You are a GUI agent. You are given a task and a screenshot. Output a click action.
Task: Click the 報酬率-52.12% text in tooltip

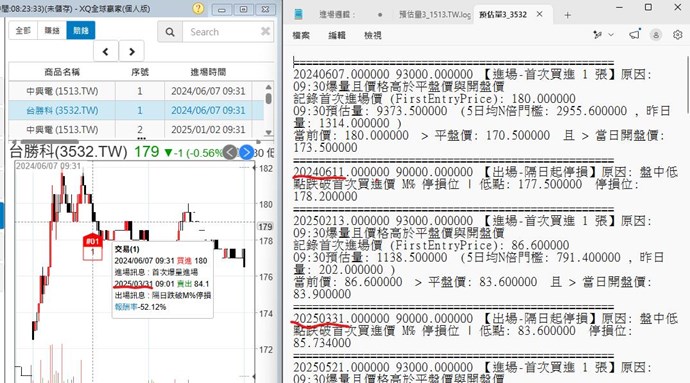pyautogui.click(x=140, y=307)
